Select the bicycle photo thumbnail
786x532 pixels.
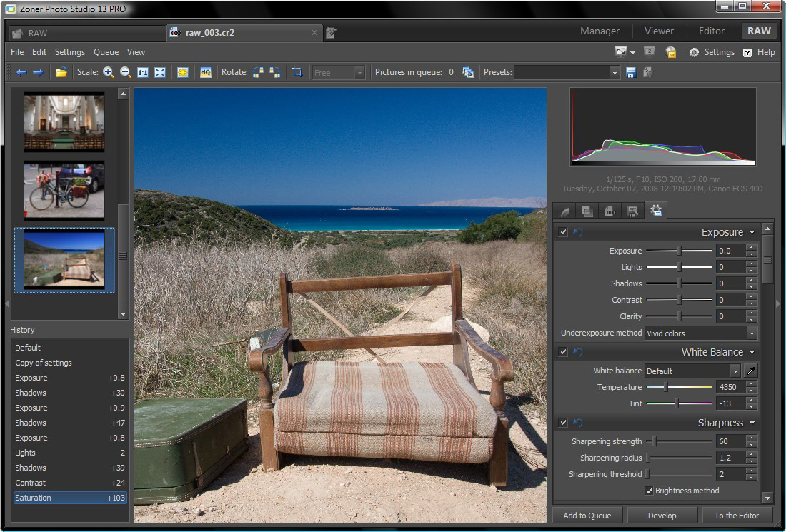pos(64,190)
